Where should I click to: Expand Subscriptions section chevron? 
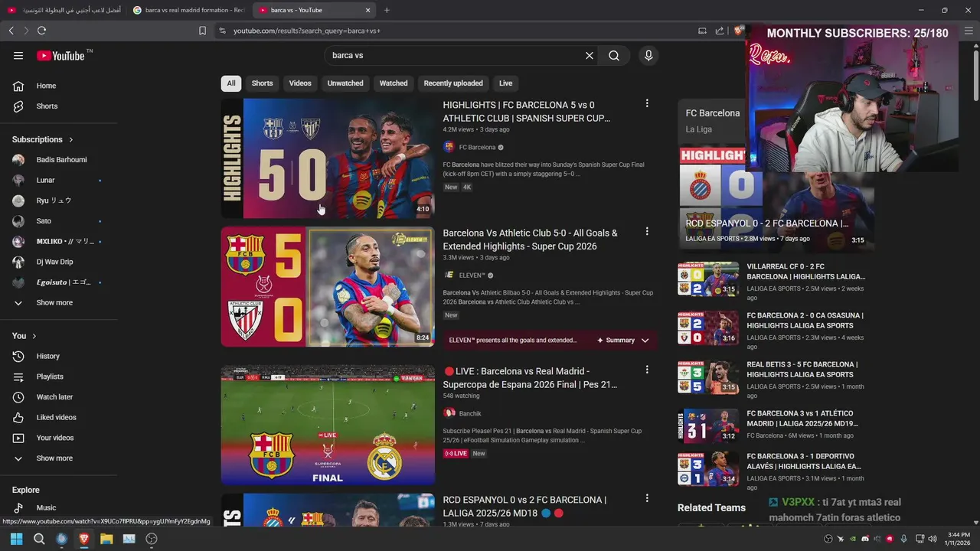(x=71, y=140)
